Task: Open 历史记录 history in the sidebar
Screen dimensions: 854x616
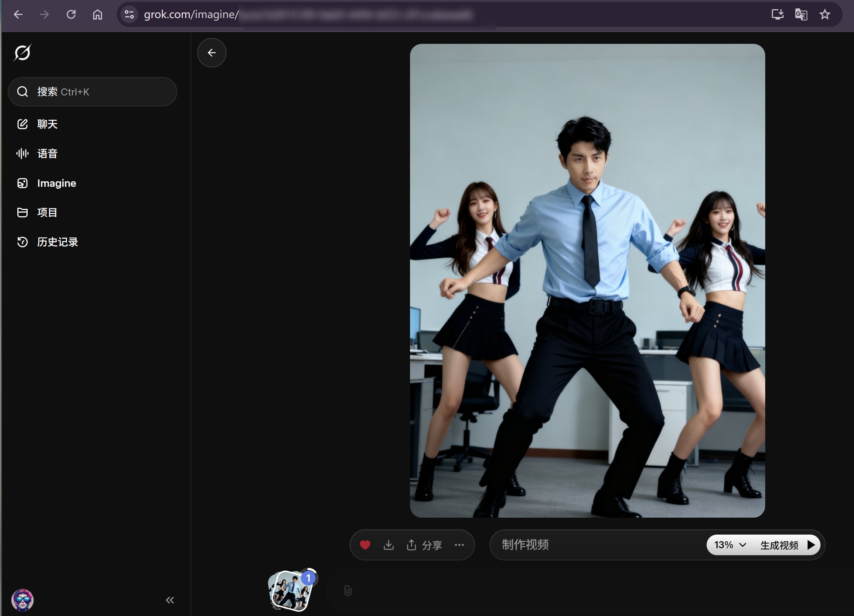Action: point(57,242)
